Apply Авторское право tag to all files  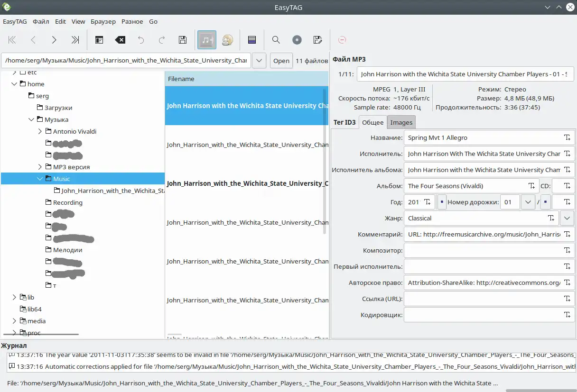click(x=568, y=283)
